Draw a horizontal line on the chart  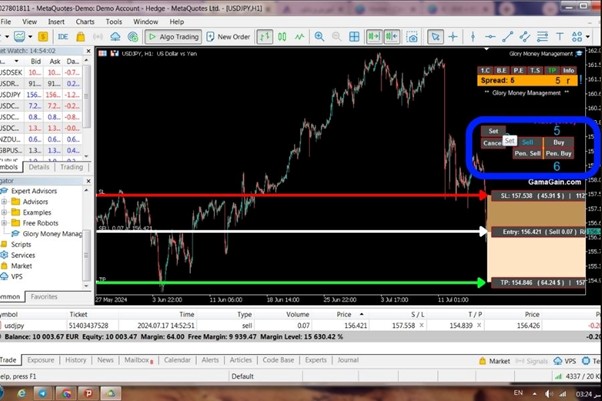coord(490,37)
